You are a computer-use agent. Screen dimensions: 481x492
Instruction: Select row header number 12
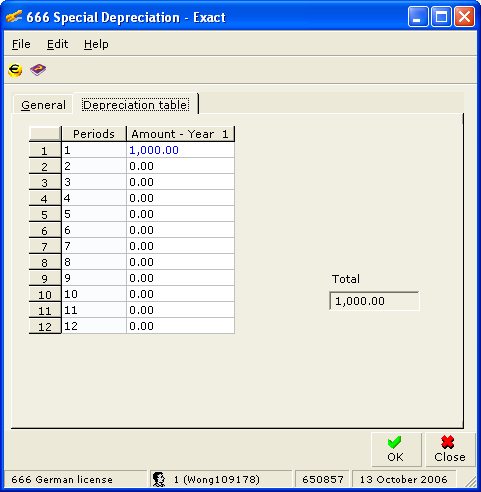45,326
